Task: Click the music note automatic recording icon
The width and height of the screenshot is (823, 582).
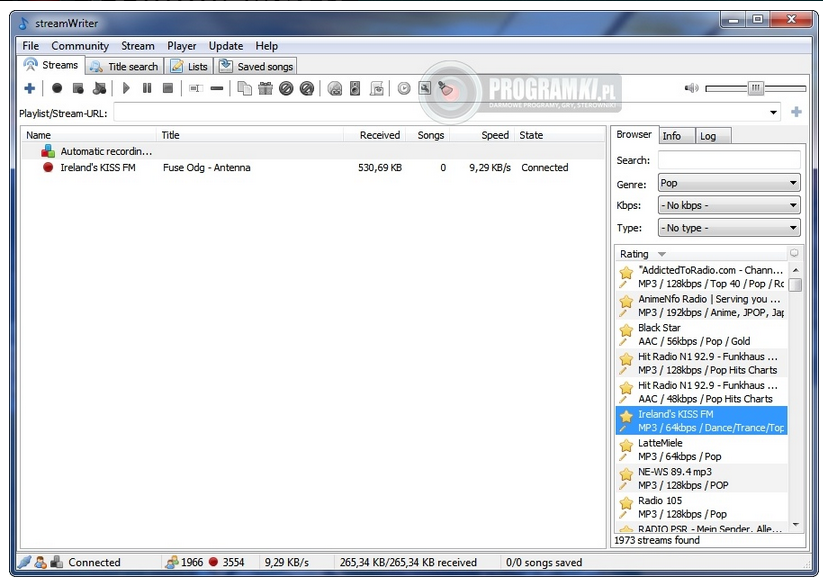Action: tap(99, 88)
